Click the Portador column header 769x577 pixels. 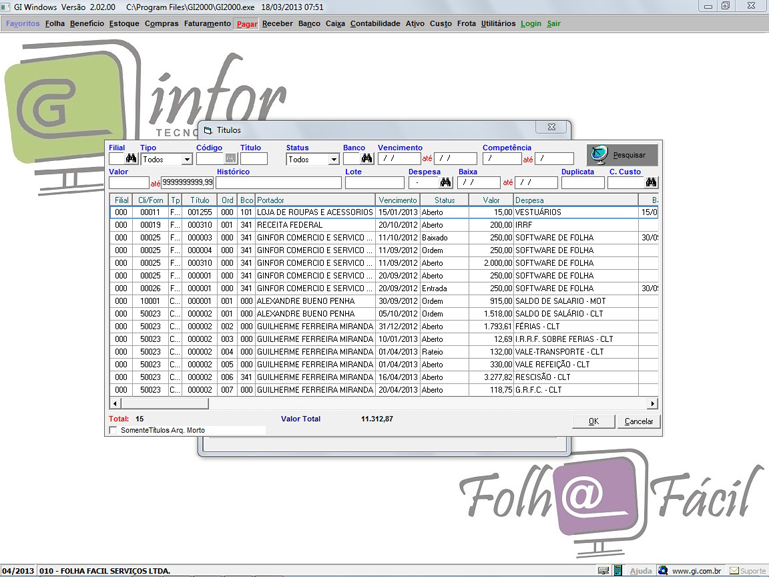pos(315,200)
